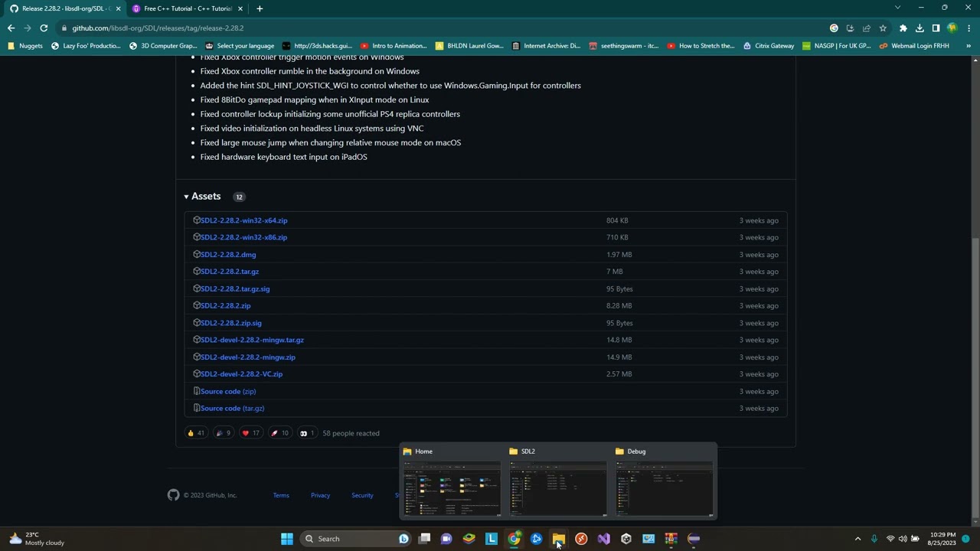This screenshot has height=551, width=980.
Task: Open the Webmail Login FRHH bookmark
Action: 914,46
